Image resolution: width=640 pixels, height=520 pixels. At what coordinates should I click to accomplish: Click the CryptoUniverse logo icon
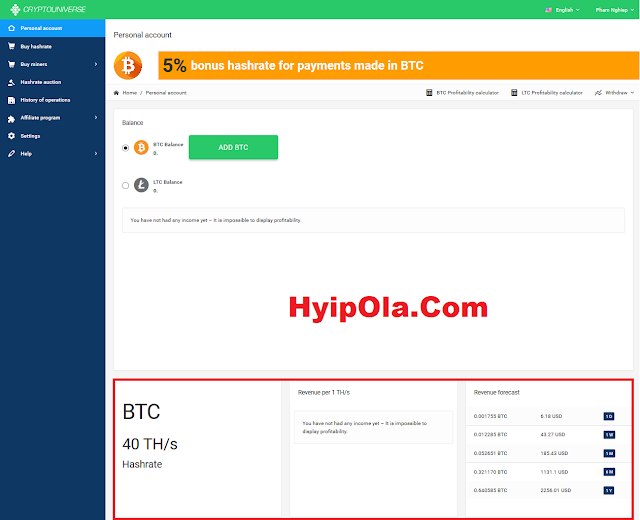point(15,9)
